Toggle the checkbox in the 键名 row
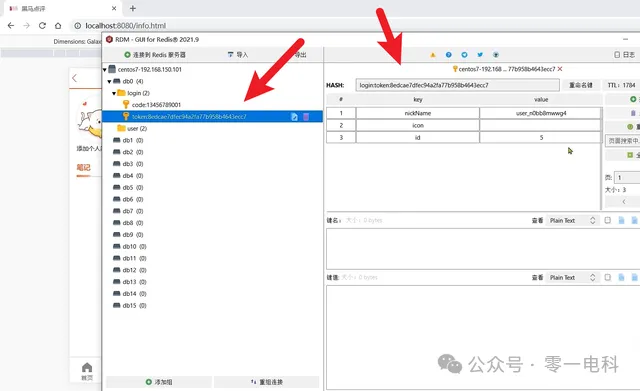Viewport: 640px width, 391px height. coord(608,220)
